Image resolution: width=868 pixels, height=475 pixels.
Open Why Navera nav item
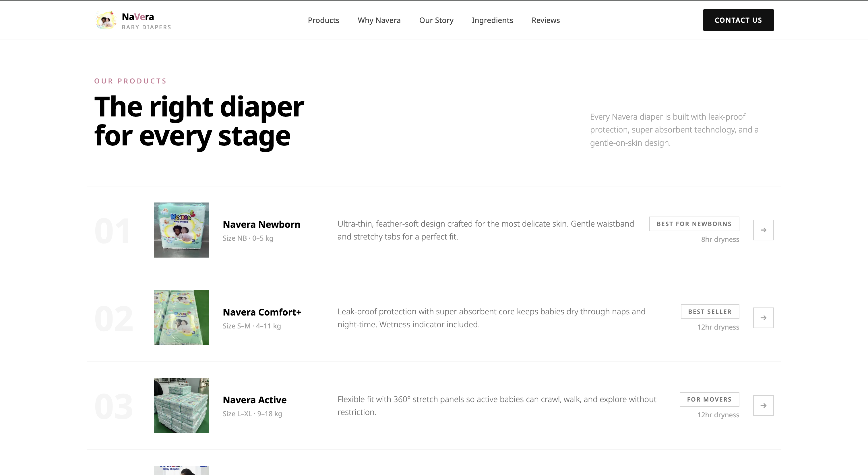[379, 20]
